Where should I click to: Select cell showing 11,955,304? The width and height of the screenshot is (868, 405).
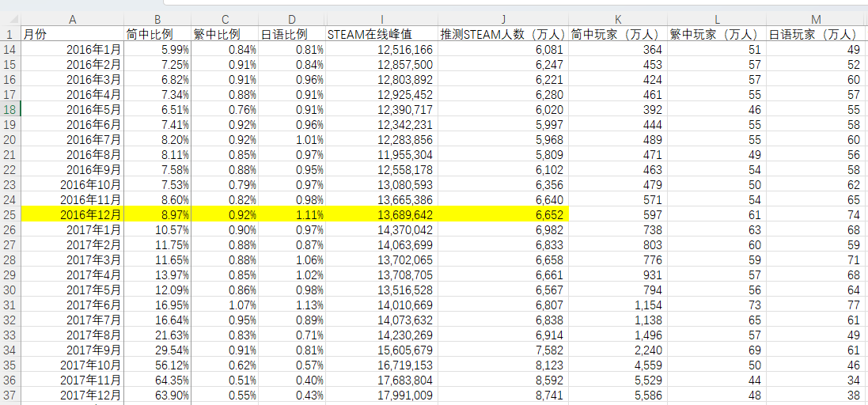[381, 154]
